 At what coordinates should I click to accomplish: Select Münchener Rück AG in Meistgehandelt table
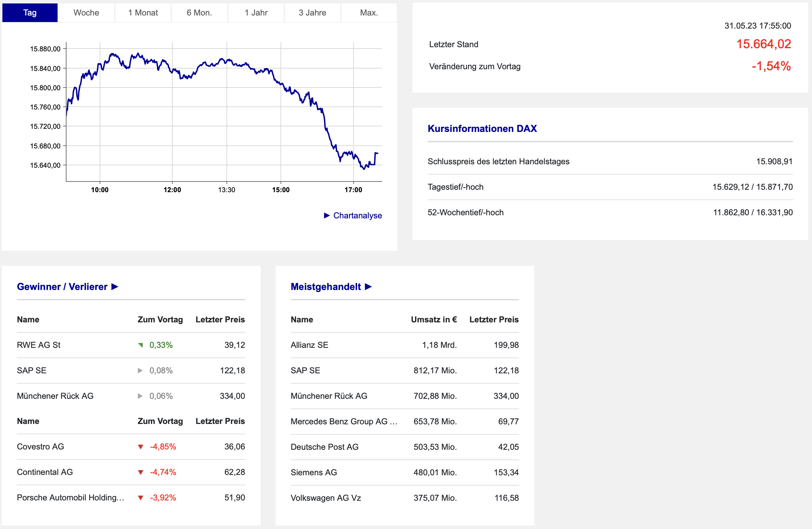329,396
